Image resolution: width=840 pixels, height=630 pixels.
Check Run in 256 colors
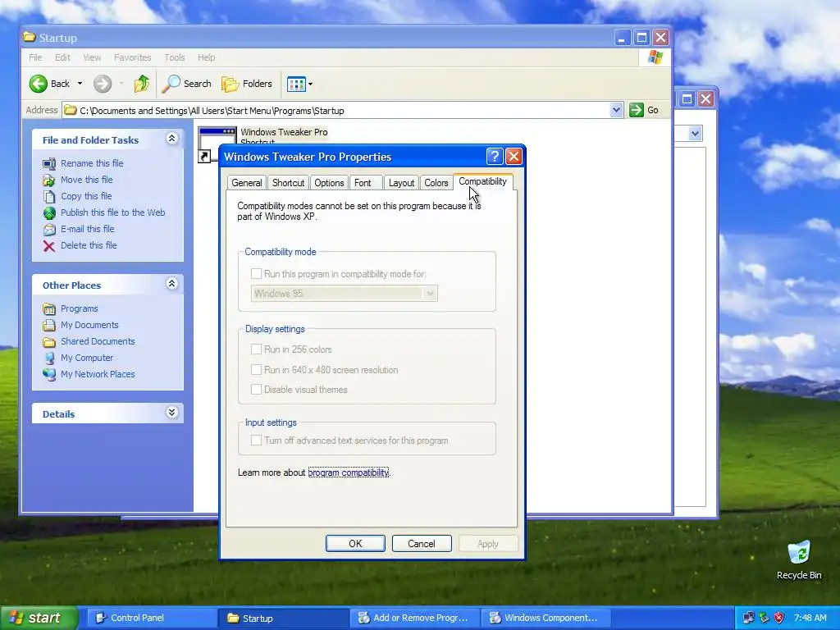(x=256, y=349)
